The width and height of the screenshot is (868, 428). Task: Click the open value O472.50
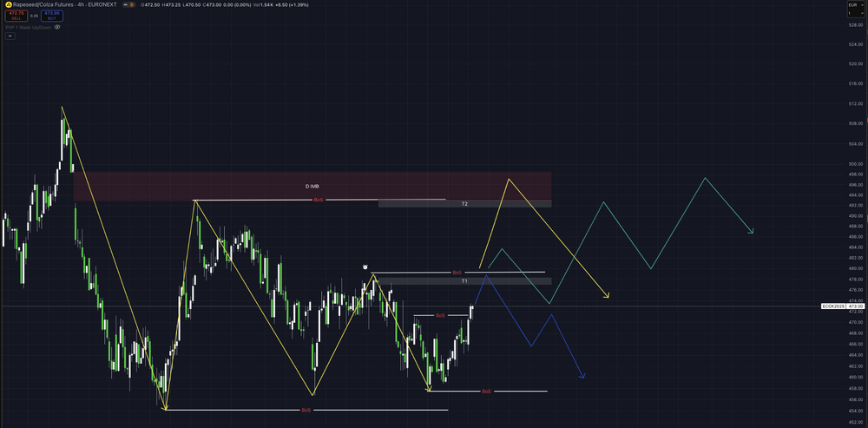(x=150, y=5)
